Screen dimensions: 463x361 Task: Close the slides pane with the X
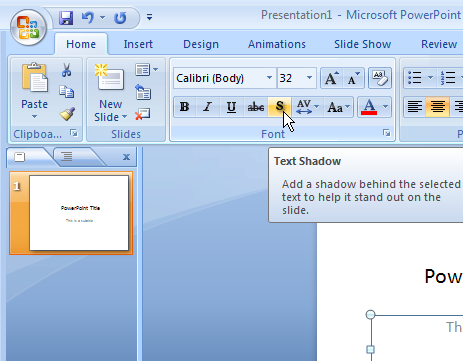(x=126, y=157)
